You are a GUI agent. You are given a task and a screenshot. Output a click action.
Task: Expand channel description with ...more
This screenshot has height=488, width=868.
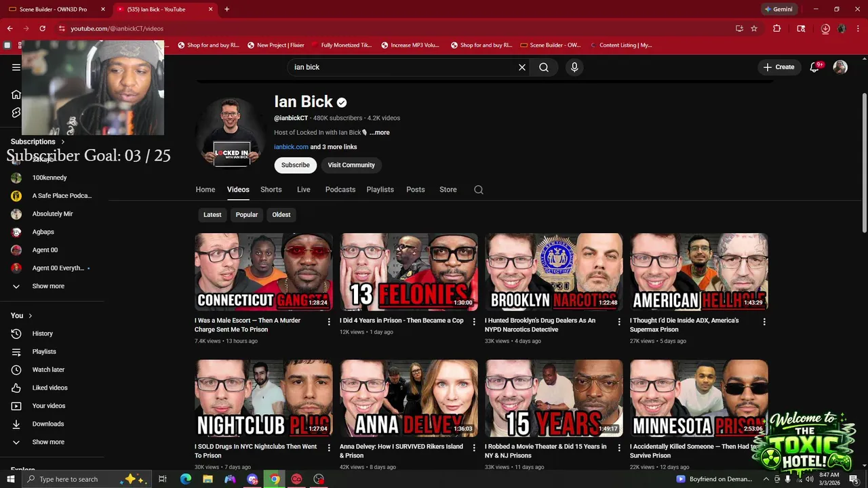pyautogui.click(x=380, y=133)
